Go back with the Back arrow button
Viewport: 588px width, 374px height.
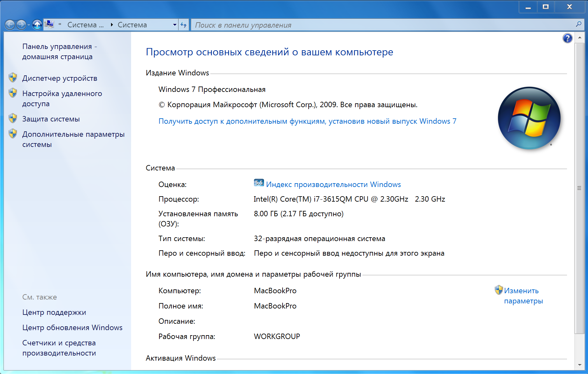(10, 24)
